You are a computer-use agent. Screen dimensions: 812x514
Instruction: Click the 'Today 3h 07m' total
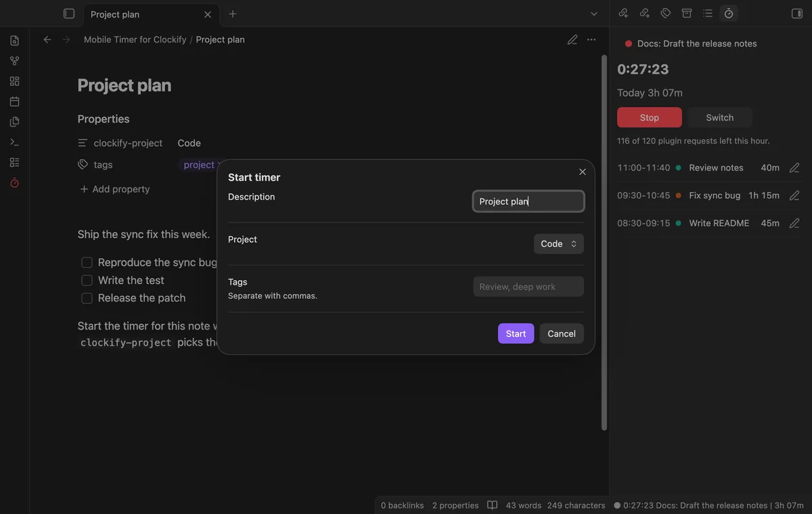(650, 93)
